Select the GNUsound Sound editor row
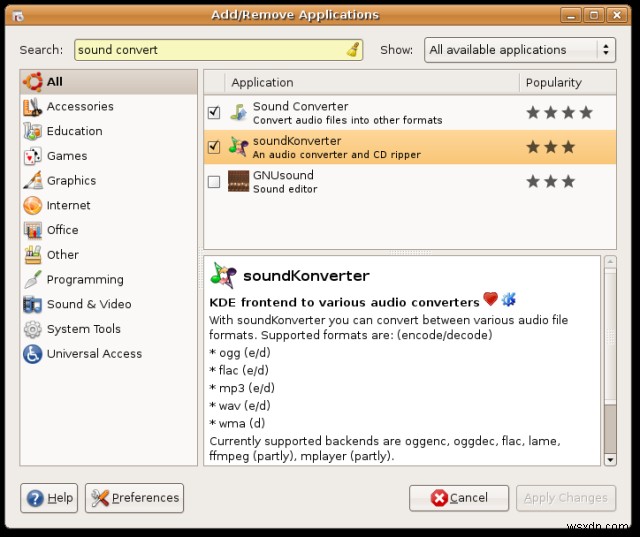The image size is (640, 537). coord(410,182)
